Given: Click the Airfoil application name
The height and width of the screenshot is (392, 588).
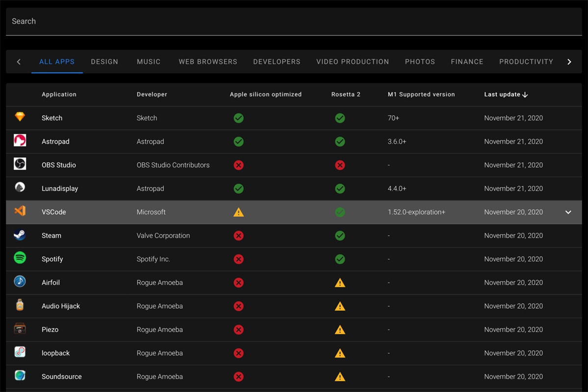Looking at the screenshot, I should pos(51,283).
